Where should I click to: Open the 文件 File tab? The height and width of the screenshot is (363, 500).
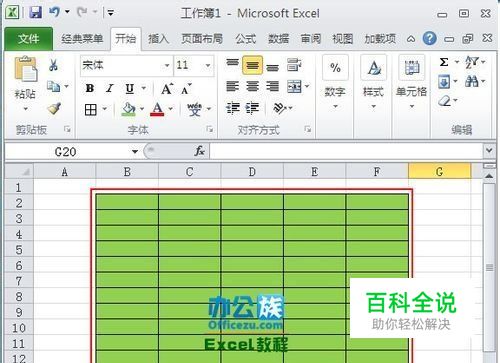(x=29, y=39)
